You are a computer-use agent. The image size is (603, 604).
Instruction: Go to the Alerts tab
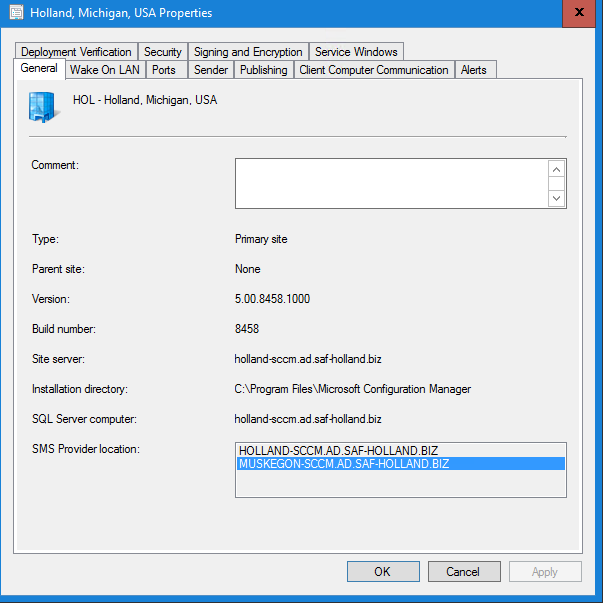coord(474,70)
